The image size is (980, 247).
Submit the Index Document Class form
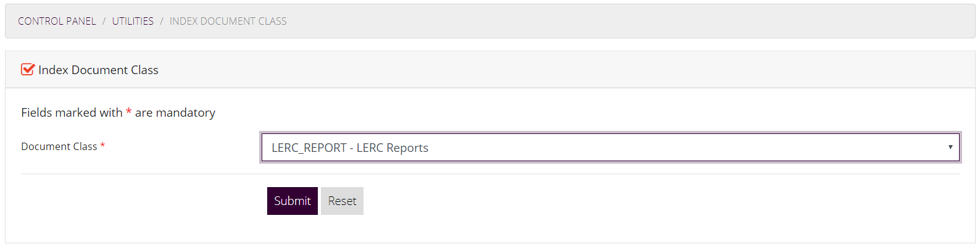[x=293, y=201]
